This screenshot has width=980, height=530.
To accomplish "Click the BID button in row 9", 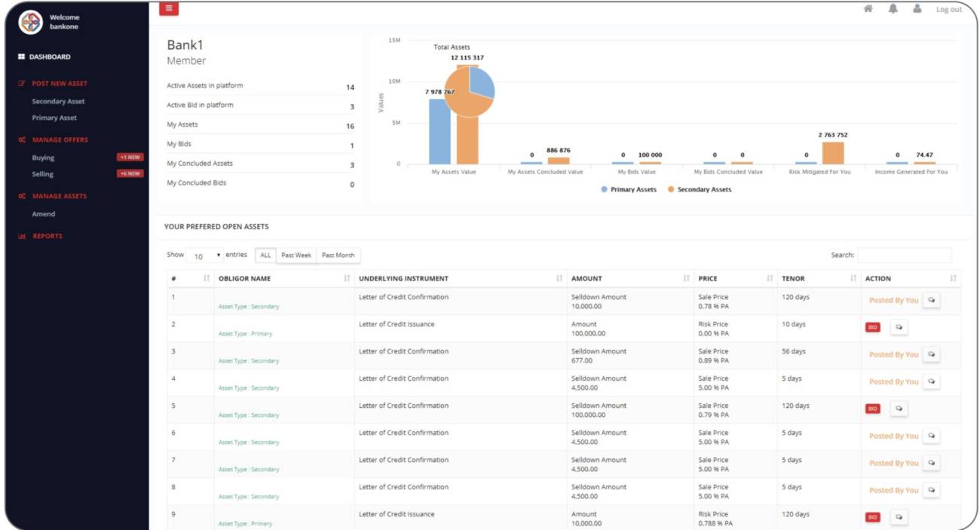I will 873,517.
